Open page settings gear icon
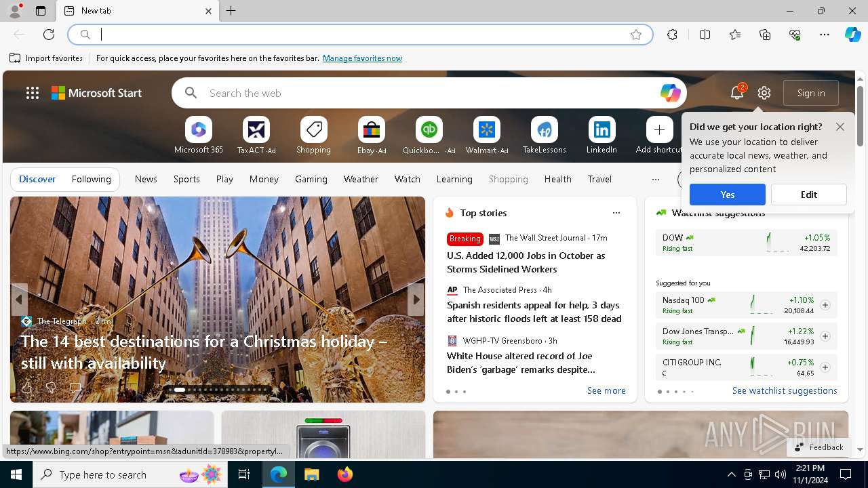This screenshot has width=868, height=488. pos(764,93)
